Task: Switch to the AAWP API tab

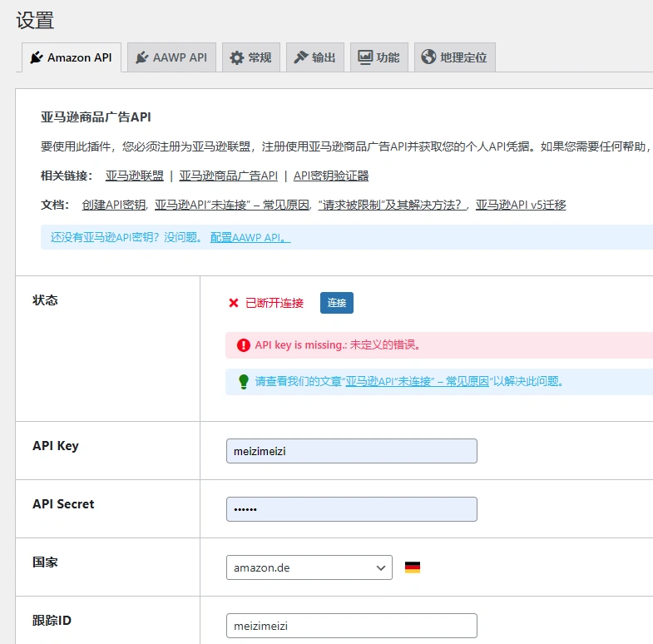Action: click(x=171, y=57)
